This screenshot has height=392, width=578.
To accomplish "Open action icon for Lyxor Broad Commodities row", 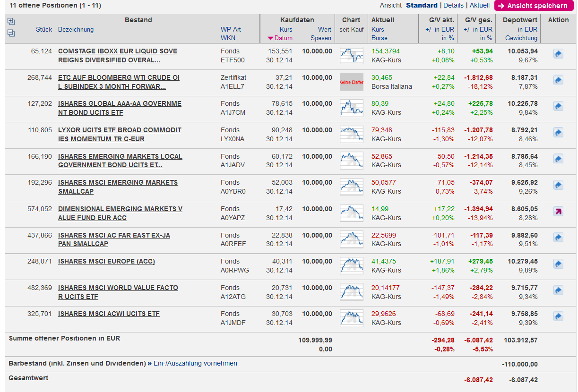I will (x=558, y=133).
